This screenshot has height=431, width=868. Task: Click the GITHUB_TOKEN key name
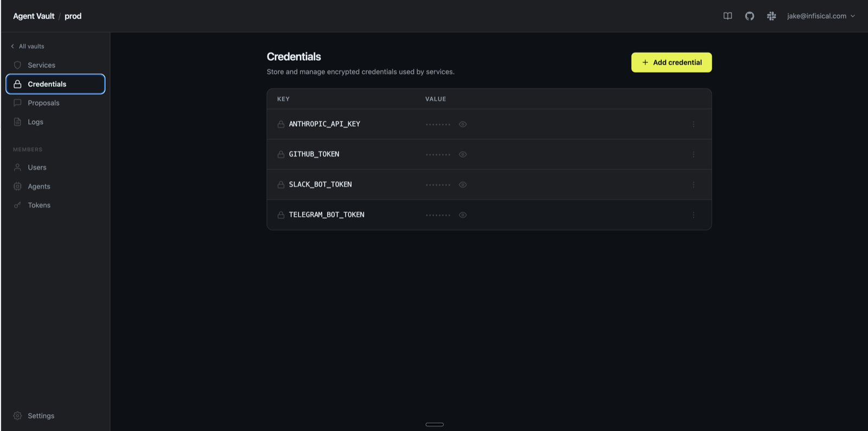point(314,155)
